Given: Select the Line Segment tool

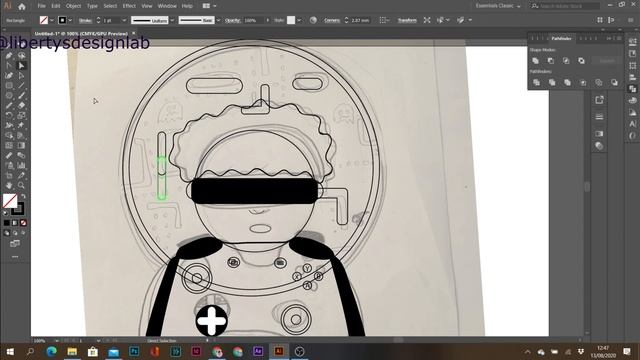Looking at the screenshot, I should [x=21, y=86].
